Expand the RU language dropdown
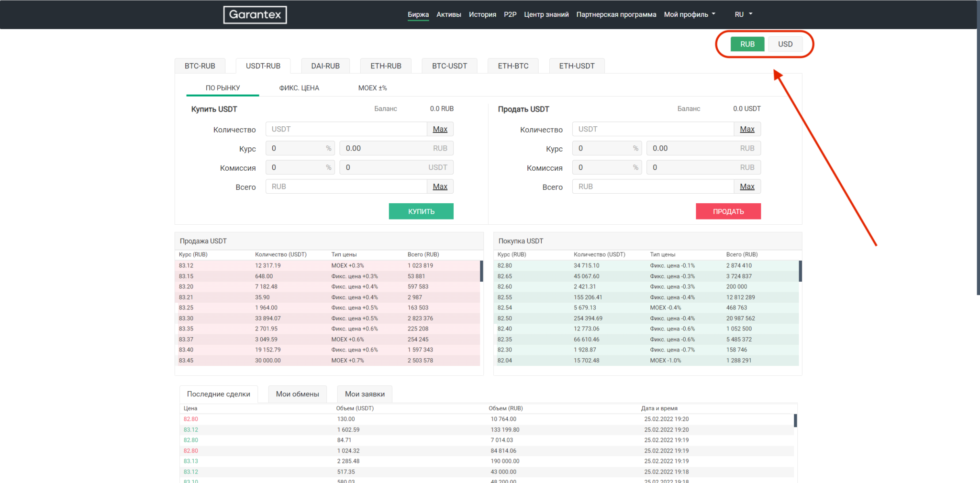Image resolution: width=980 pixels, height=483 pixels. pos(744,14)
